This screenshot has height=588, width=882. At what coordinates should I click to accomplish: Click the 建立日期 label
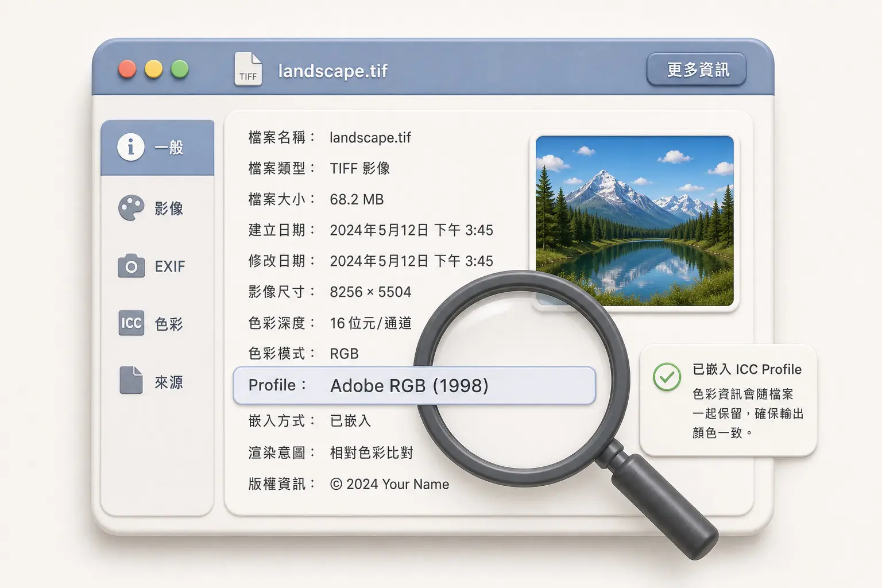coord(282,230)
